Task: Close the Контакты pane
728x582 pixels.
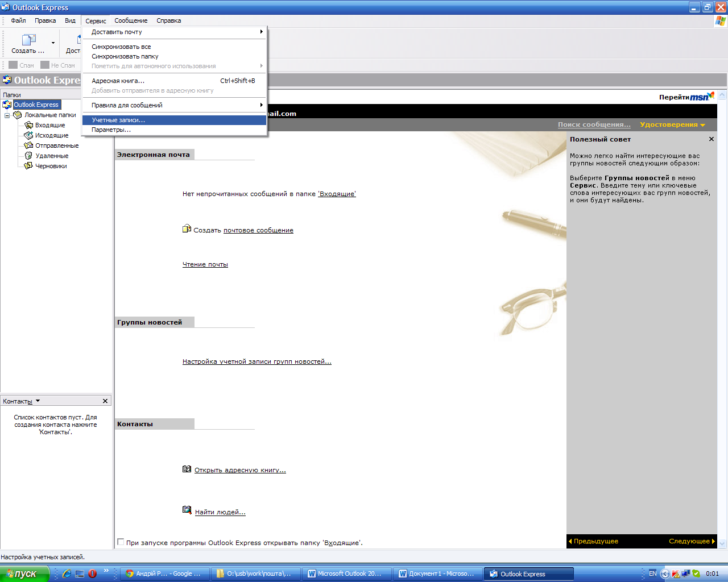Action: click(x=105, y=401)
